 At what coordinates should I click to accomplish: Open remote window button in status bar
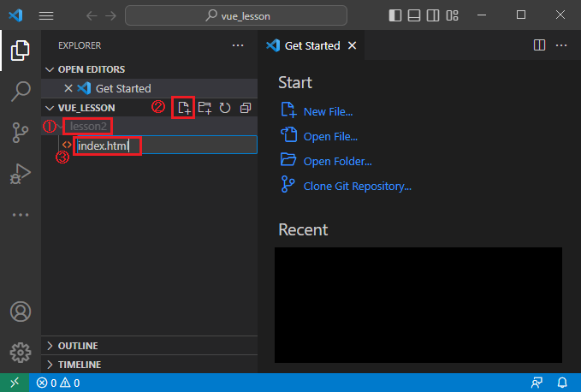tap(15, 383)
